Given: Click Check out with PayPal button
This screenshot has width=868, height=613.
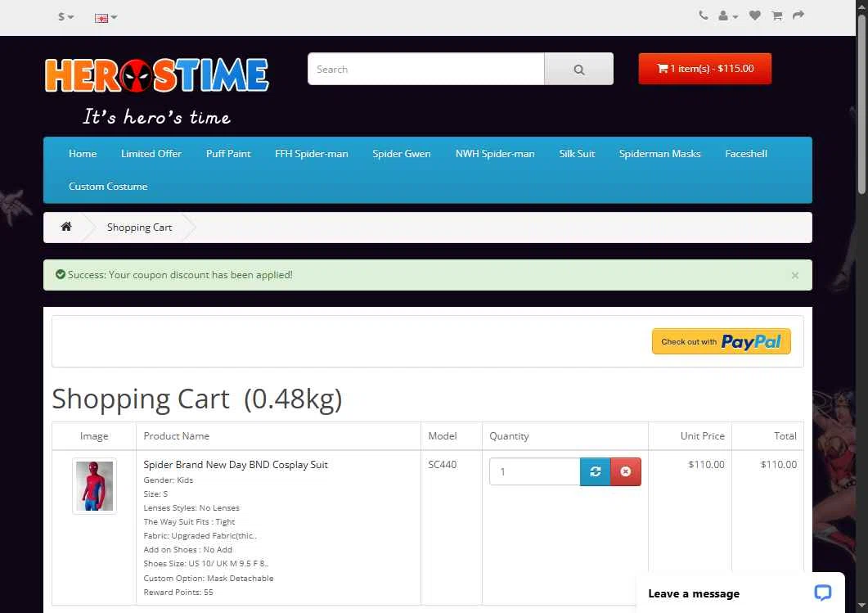Looking at the screenshot, I should tap(722, 341).
